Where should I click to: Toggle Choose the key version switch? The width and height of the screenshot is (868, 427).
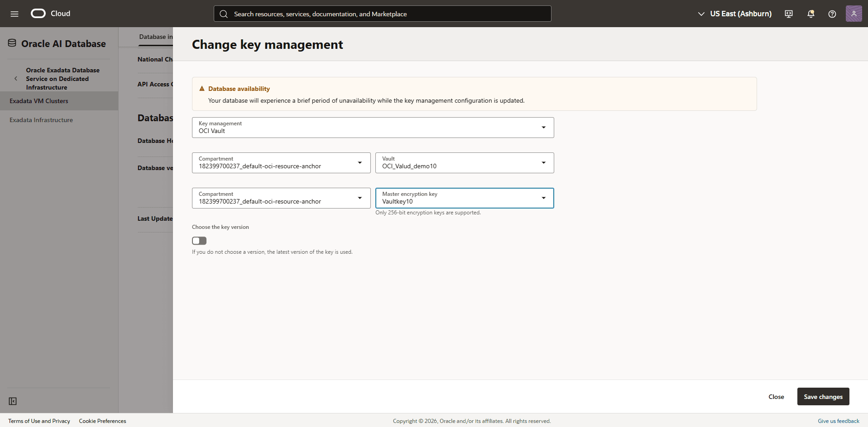(x=199, y=241)
